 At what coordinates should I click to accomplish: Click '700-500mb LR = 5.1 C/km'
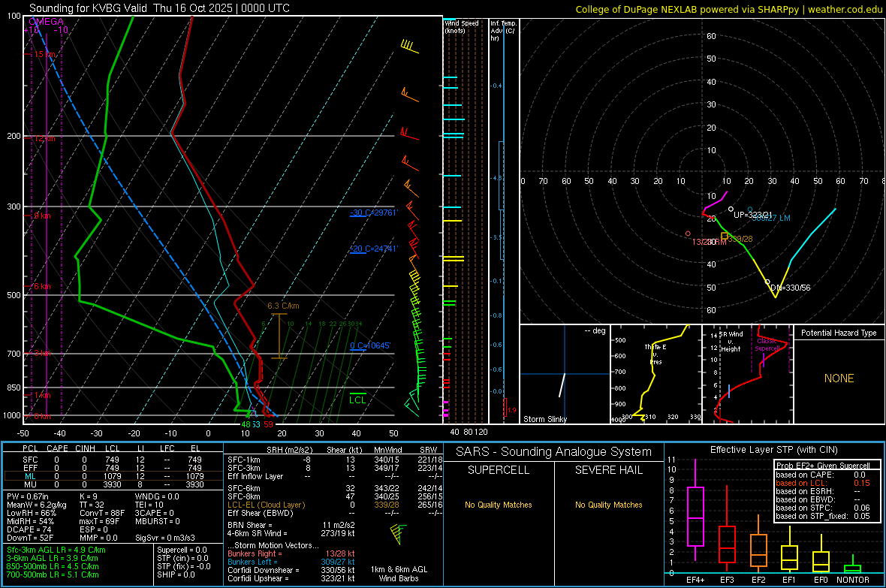[53, 574]
